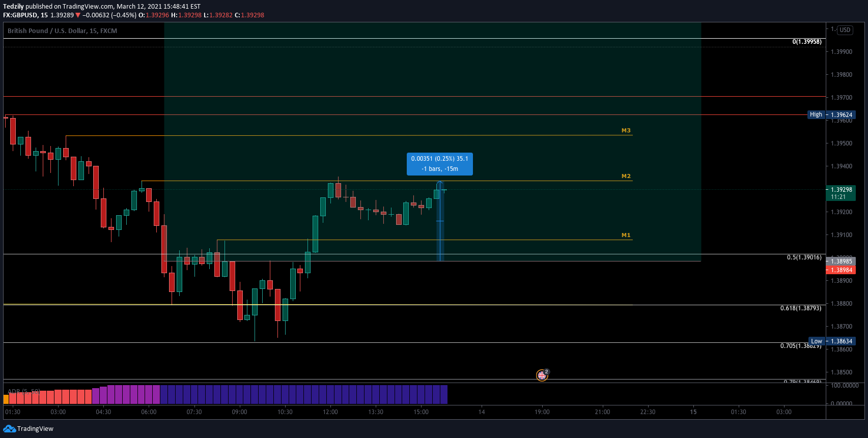The image size is (868, 438).
Task: Click the 0(1.39958) Fibonacci label
Action: point(807,42)
